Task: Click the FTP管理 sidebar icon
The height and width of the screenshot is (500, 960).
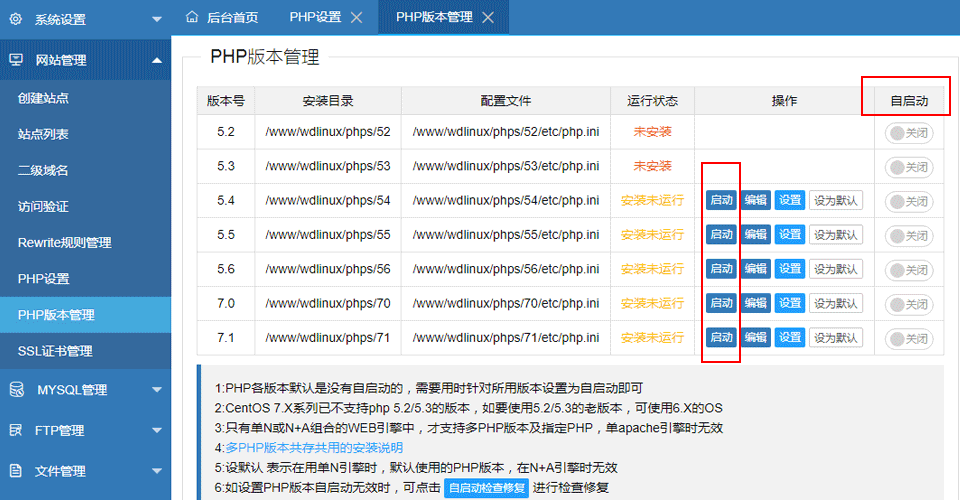Action: 16,431
